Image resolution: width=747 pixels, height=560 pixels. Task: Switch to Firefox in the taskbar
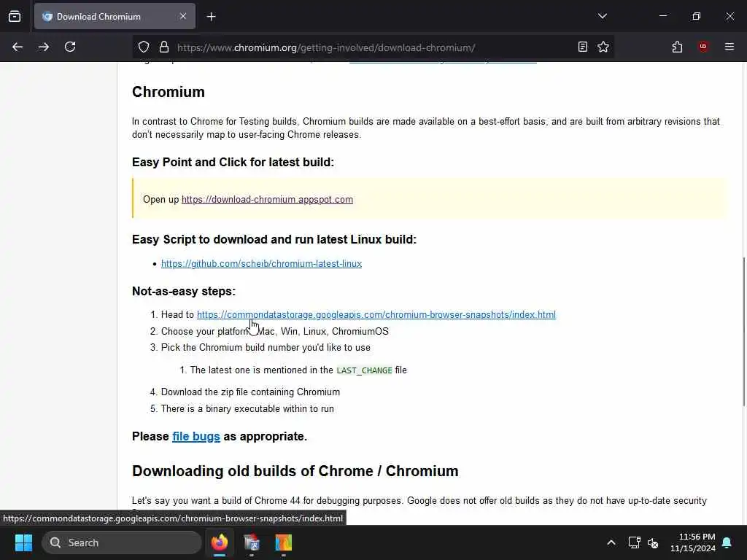coord(220,542)
